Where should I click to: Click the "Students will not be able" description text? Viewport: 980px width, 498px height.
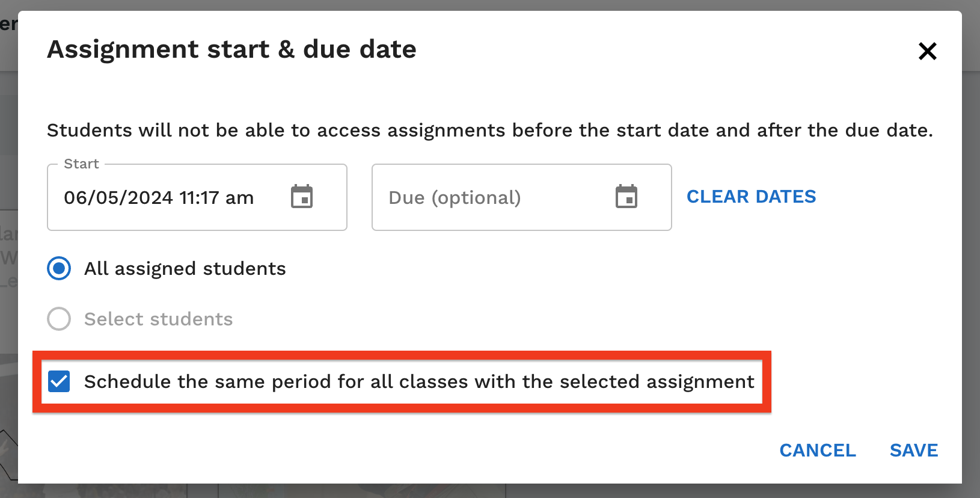pyautogui.click(x=489, y=131)
